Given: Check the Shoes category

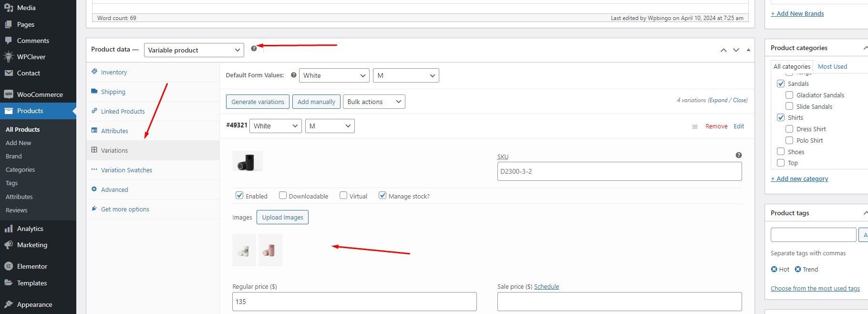Looking at the screenshot, I should (781, 151).
